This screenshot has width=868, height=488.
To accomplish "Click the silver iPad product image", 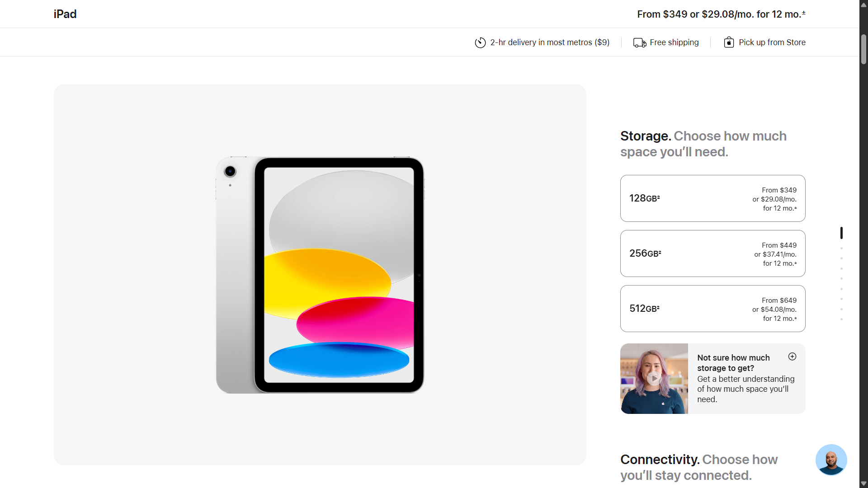I will [320, 275].
